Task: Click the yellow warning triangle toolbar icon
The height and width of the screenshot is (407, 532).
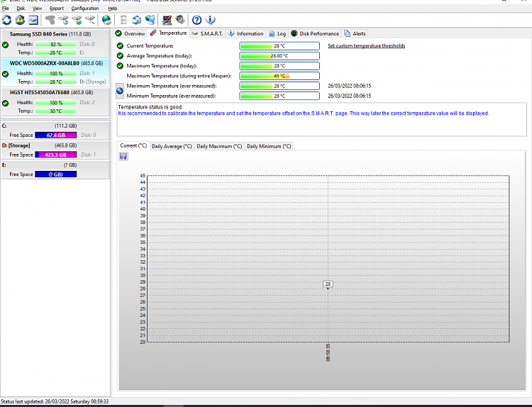Action: point(21,20)
